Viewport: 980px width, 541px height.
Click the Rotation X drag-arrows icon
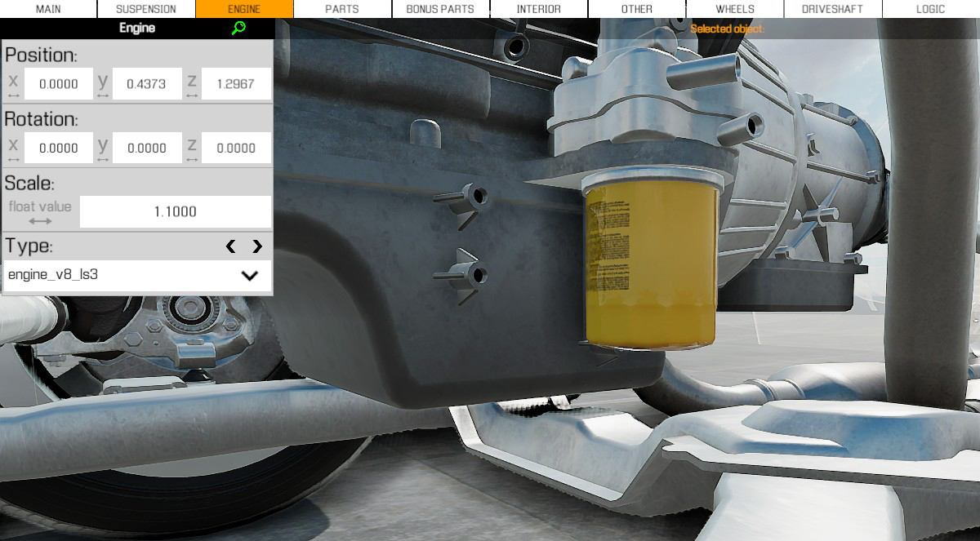coord(13,160)
